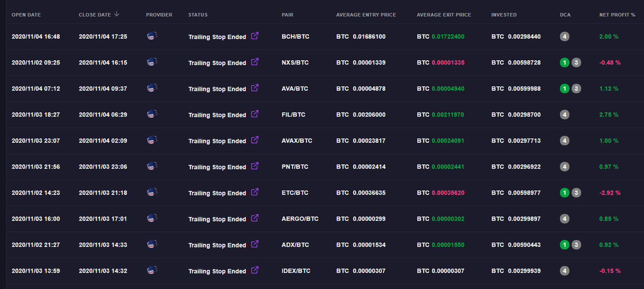Click provider logo in BCH/BTC row
Viewport: 644px width, 289px height.
(x=152, y=37)
